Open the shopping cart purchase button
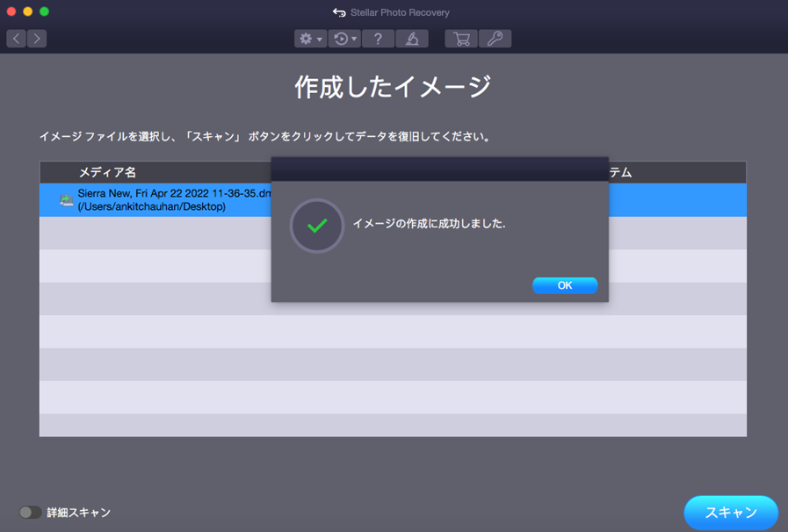788x532 pixels. (461, 39)
